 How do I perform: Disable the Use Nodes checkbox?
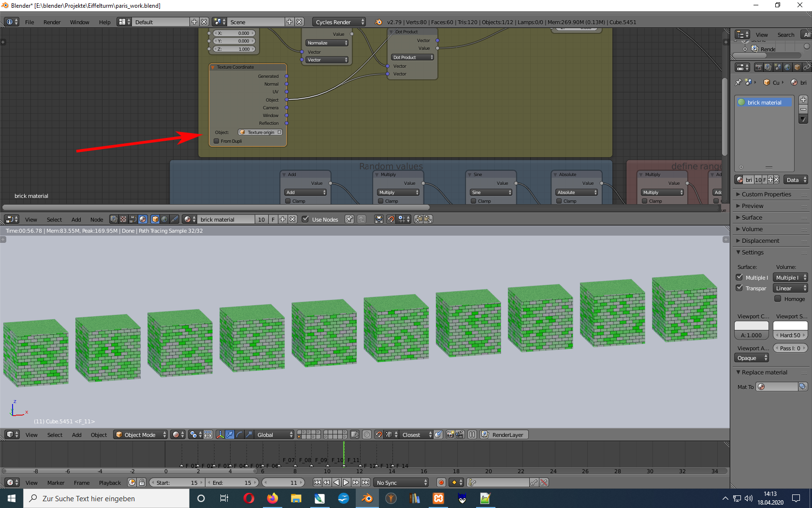pyautogui.click(x=305, y=219)
